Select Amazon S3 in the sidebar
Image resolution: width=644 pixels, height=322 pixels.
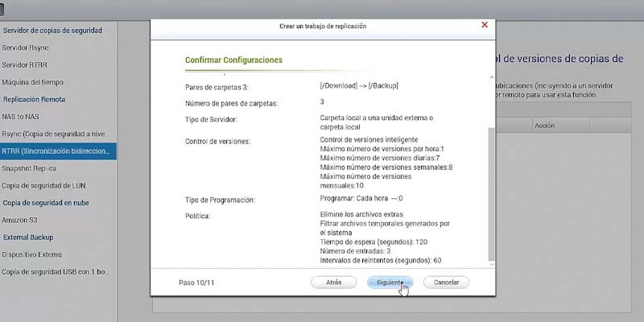pyautogui.click(x=19, y=220)
